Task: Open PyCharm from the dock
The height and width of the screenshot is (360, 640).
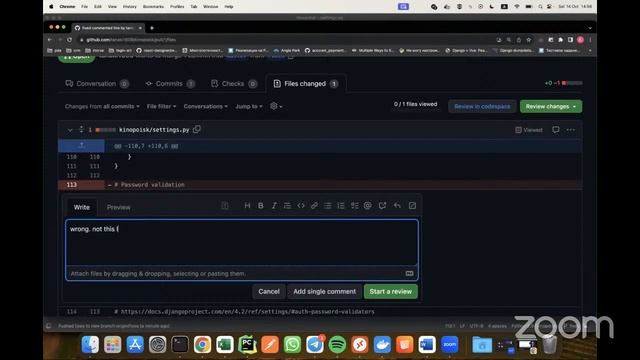Action: (x=247, y=345)
